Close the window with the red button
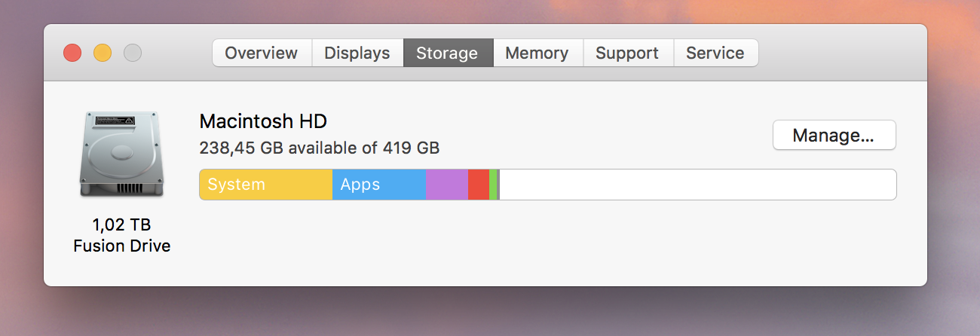The height and width of the screenshot is (336, 980). click(72, 53)
